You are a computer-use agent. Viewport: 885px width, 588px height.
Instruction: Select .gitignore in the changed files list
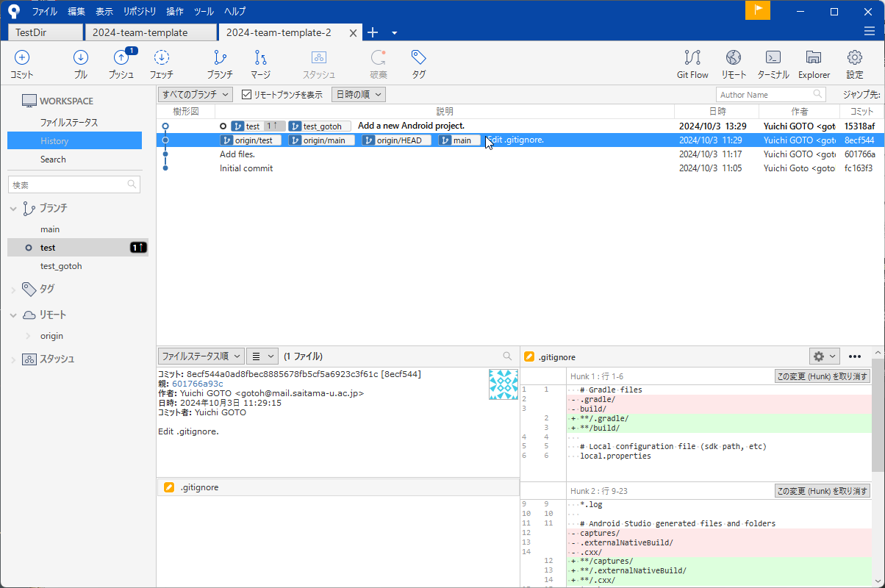click(x=338, y=487)
